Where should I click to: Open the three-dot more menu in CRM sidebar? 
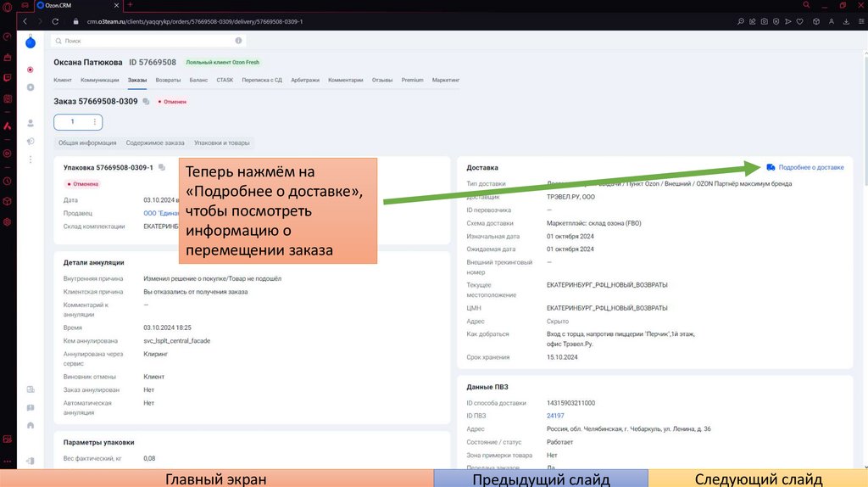31,160
